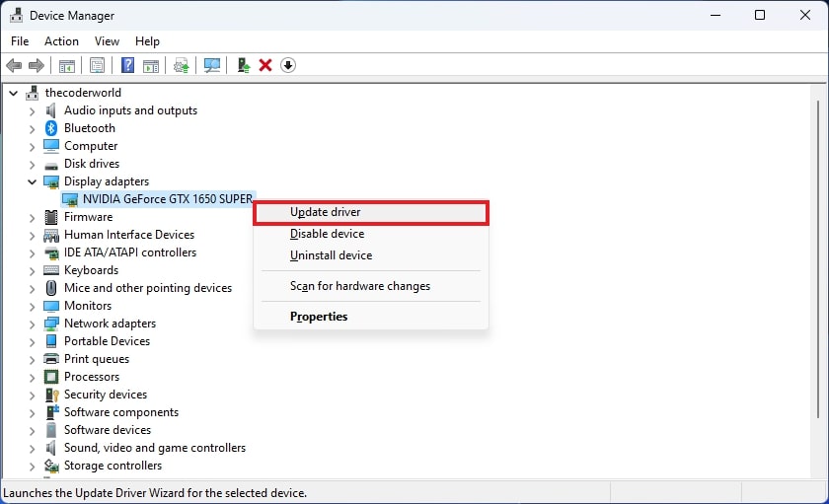
Task: Select the Network adapters label
Action: (110, 324)
